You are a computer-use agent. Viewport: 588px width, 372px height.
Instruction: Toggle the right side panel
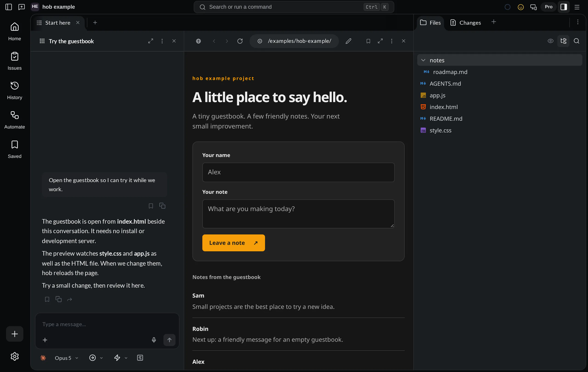click(x=564, y=7)
